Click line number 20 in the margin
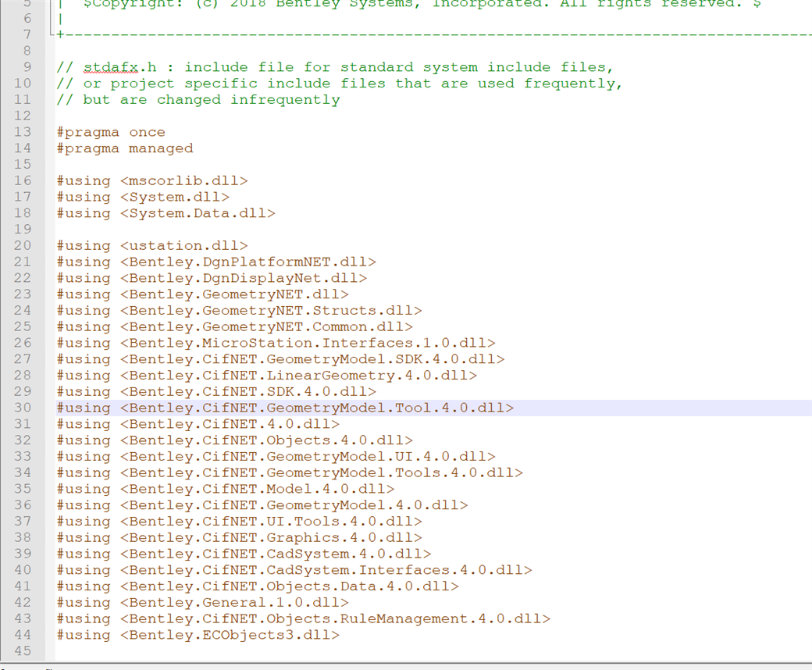This screenshot has width=812, height=670. pyautogui.click(x=23, y=245)
